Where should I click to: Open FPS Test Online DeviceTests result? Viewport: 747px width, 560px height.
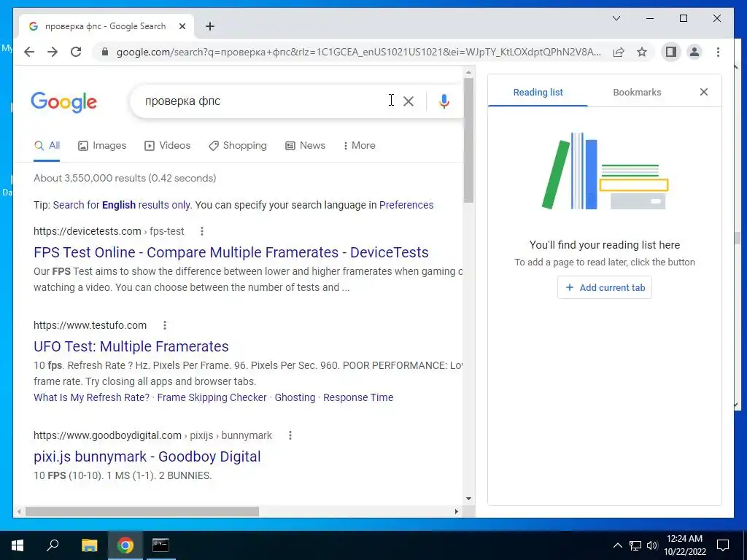231,252
